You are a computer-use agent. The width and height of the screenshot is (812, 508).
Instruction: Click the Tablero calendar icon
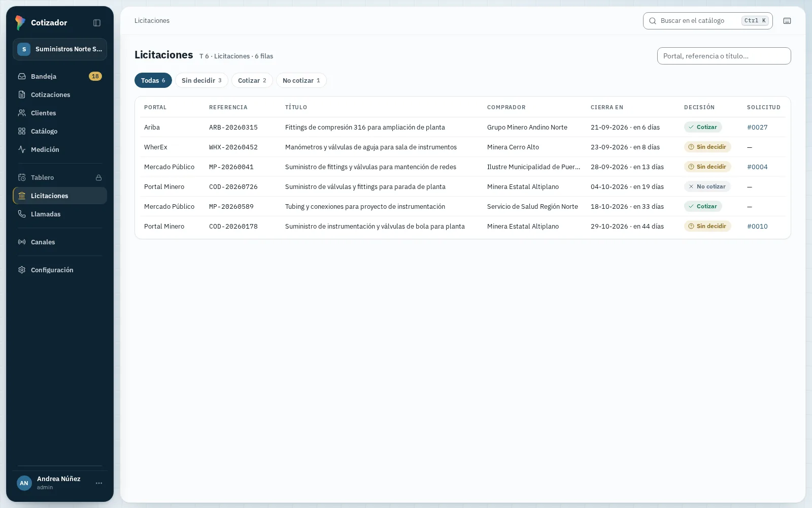22,177
